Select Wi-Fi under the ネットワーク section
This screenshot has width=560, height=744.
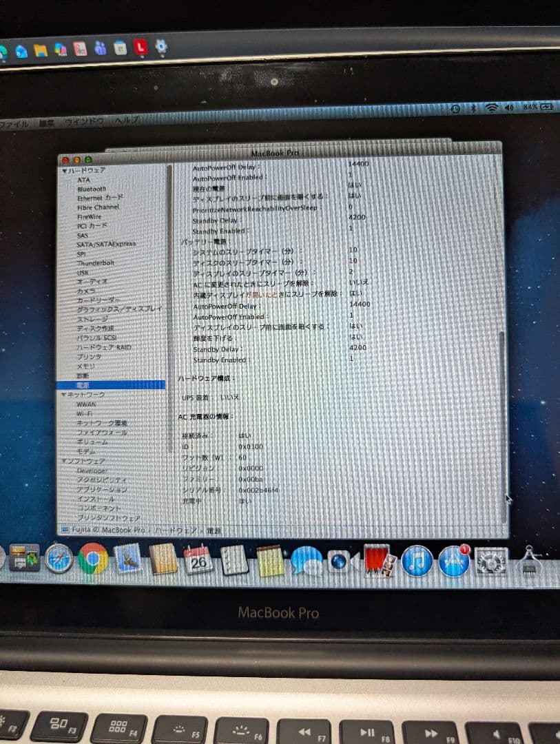tap(83, 413)
